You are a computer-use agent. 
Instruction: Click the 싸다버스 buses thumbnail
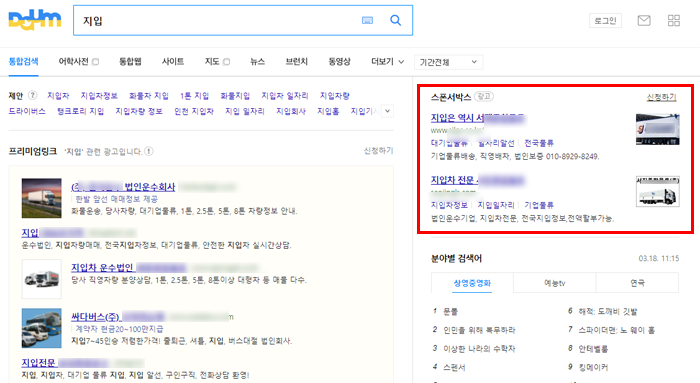[42, 328]
